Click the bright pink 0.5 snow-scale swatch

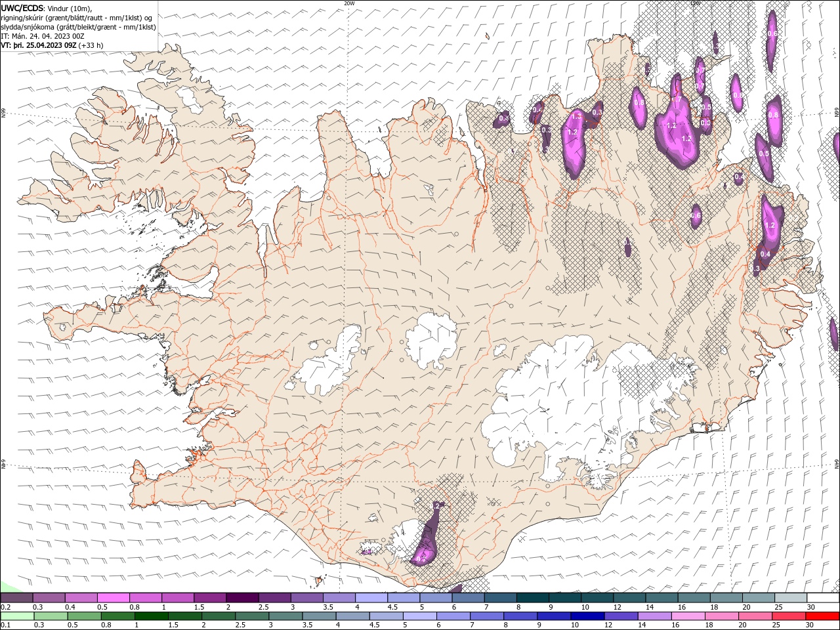(x=113, y=597)
